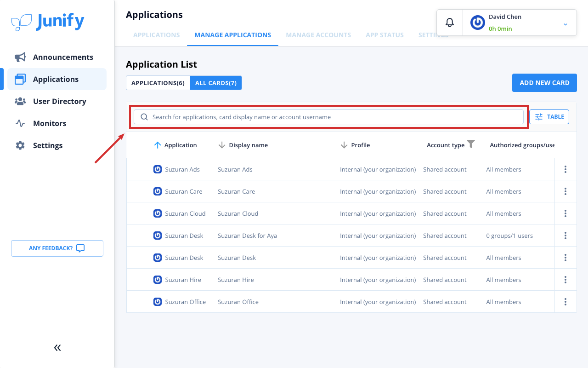Switch to the Applications top tab

157,35
